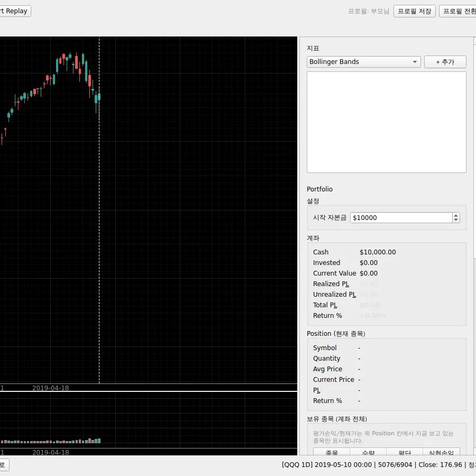The height and width of the screenshot is (476, 476).
Task: Increase starting capital with the up arrow
Action: (456, 215)
